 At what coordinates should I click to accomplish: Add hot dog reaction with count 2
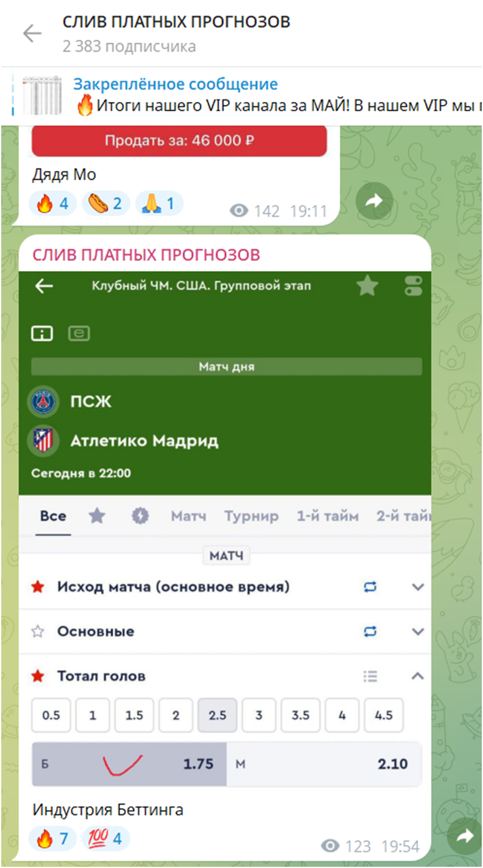tap(106, 203)
